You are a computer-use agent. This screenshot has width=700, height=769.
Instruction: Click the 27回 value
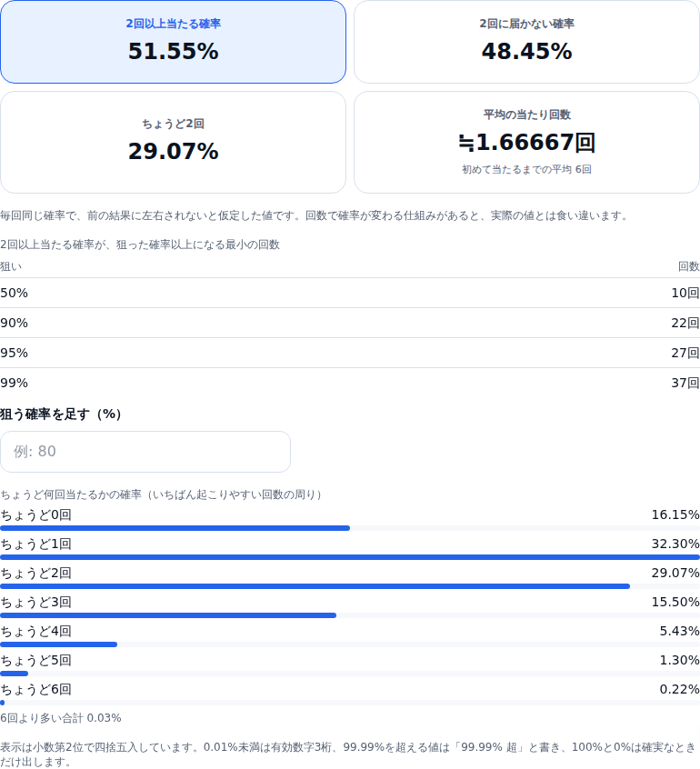pyautogui.click(x=685, y=353)
